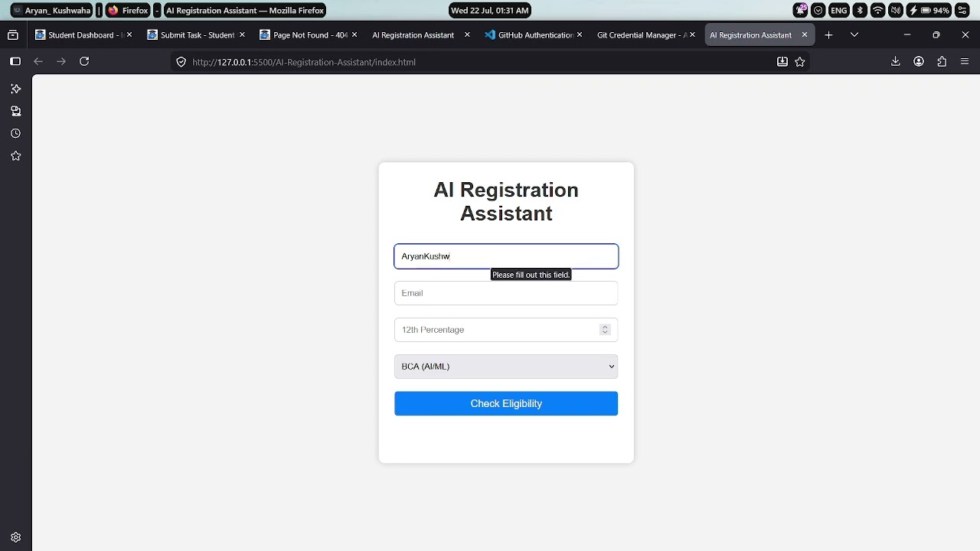Click the install page icon in address bar
Viewport: 980px width, 551px height.
pos(782,62)
